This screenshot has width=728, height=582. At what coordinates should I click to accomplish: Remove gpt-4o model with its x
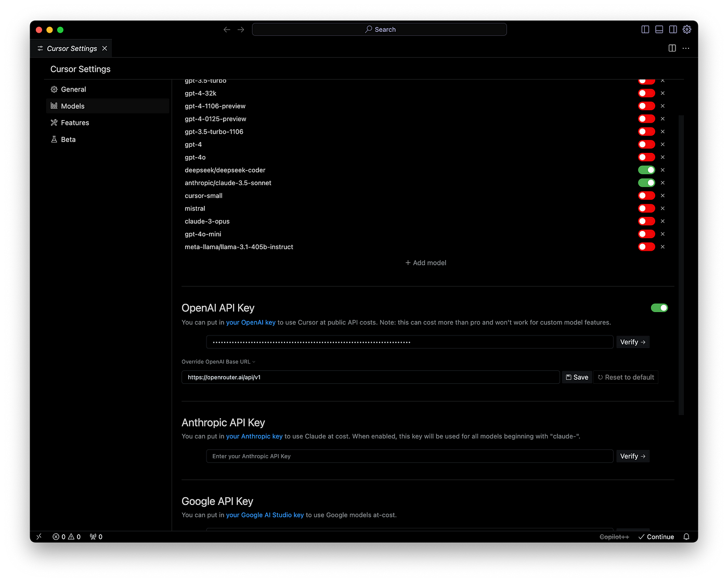[662, 157]
